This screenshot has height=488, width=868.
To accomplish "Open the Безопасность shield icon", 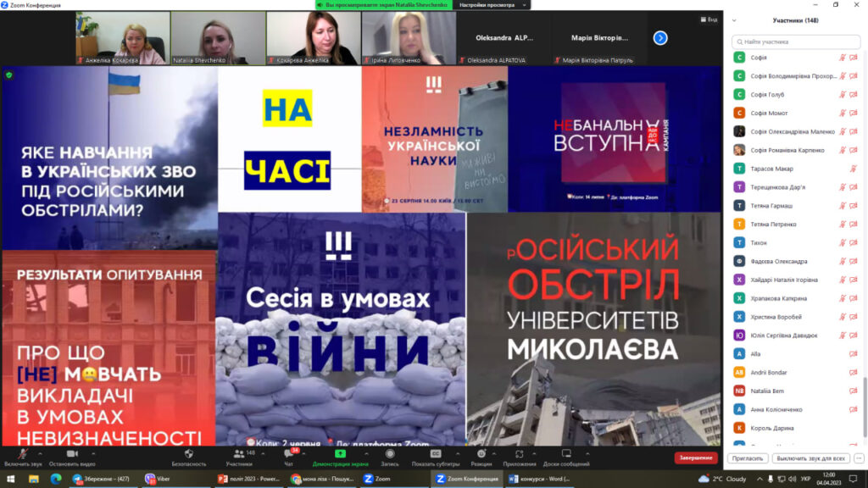I will coord(188,455).
